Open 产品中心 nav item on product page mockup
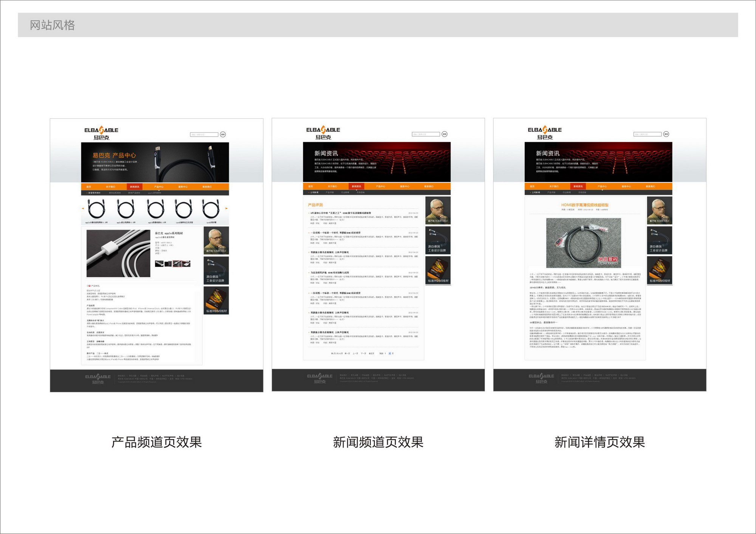The width and height of the screenshot is (756, 534). [159, 187]
